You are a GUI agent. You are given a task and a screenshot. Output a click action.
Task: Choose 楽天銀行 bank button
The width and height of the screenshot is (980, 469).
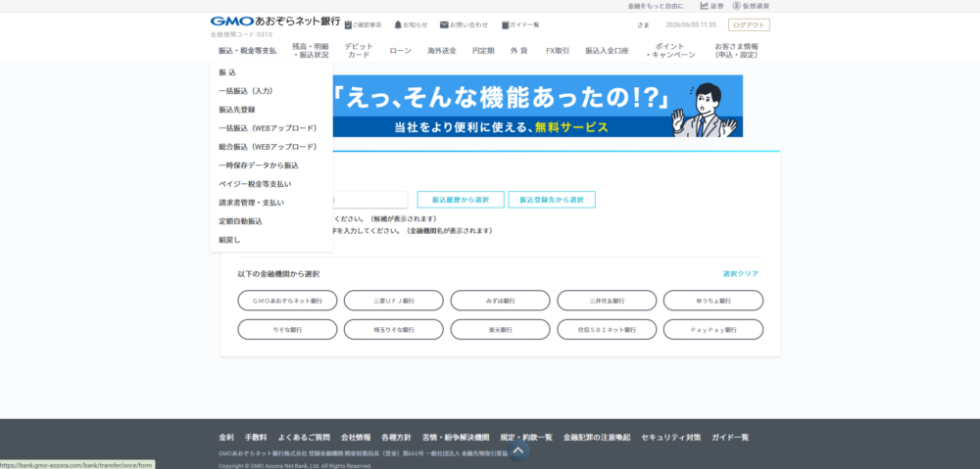500,330
